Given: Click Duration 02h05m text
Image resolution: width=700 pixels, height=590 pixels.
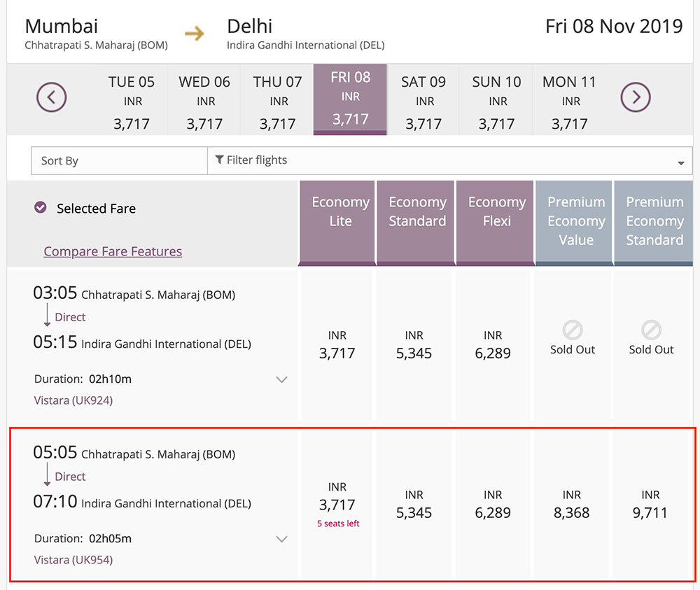Looking at the screenshot, I should [83, 539].
